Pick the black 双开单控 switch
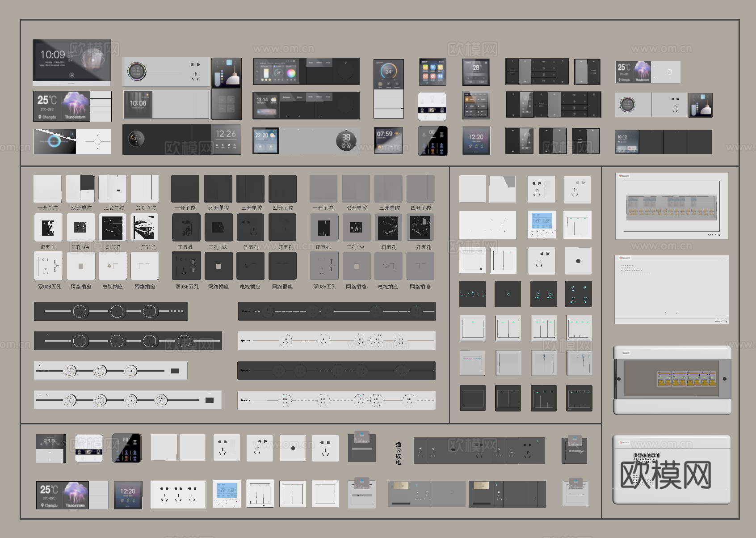Screen dimensions: 756x538 (218, 189)
